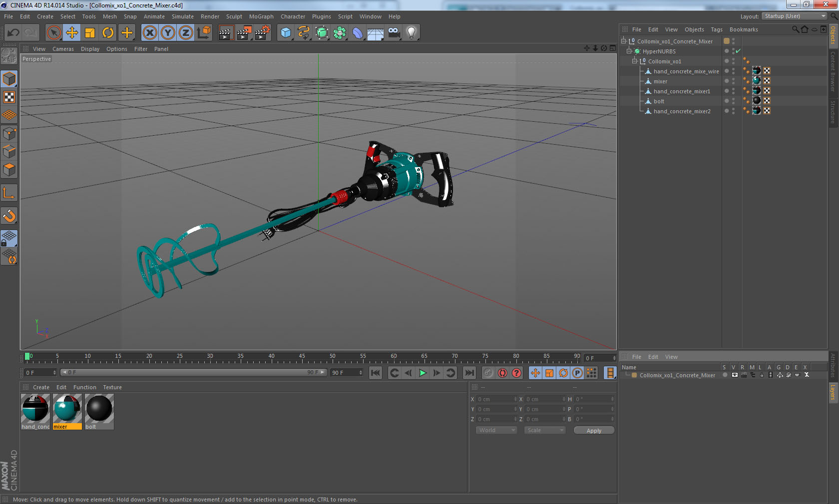Switch to vertical Content Browser tab
Image resolution: width=839 pixels, height=504 pixels.
(x=833, y=71)
